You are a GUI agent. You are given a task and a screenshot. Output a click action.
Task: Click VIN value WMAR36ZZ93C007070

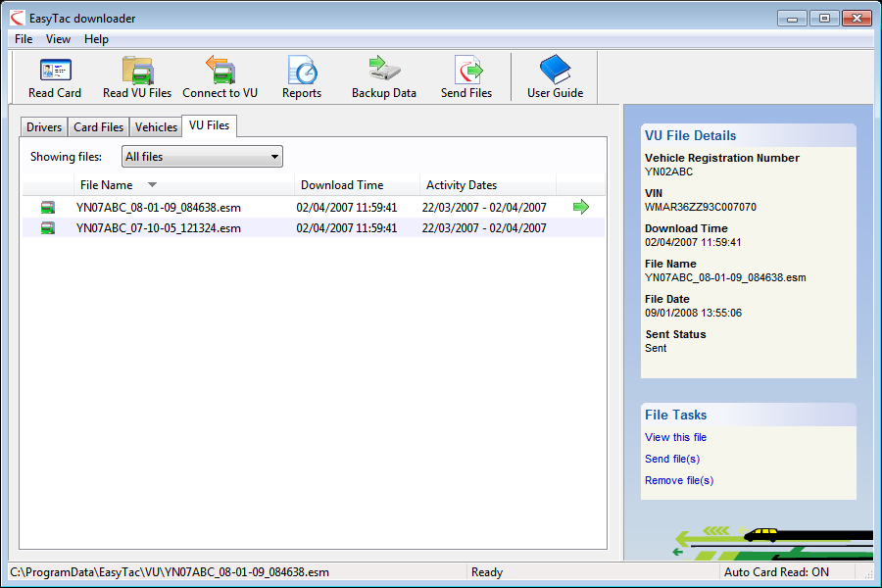701,207
